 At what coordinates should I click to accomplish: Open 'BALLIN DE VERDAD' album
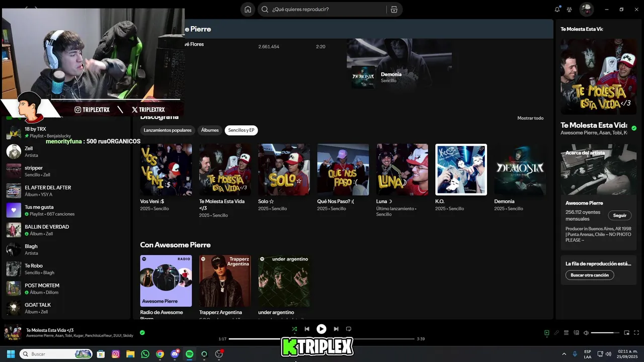[x=65, y=230]
